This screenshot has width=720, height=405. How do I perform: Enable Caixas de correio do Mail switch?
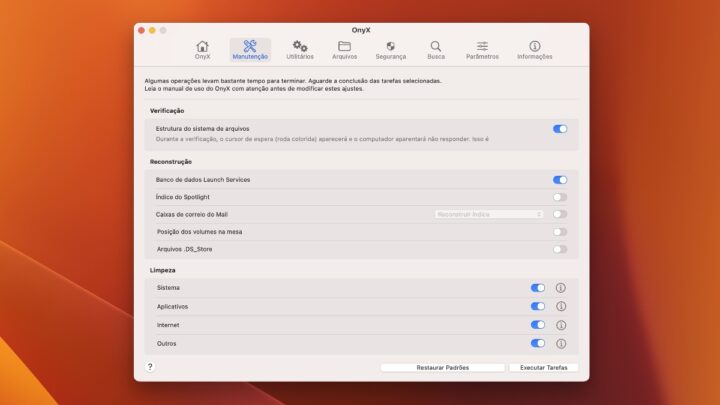point(560,214)
